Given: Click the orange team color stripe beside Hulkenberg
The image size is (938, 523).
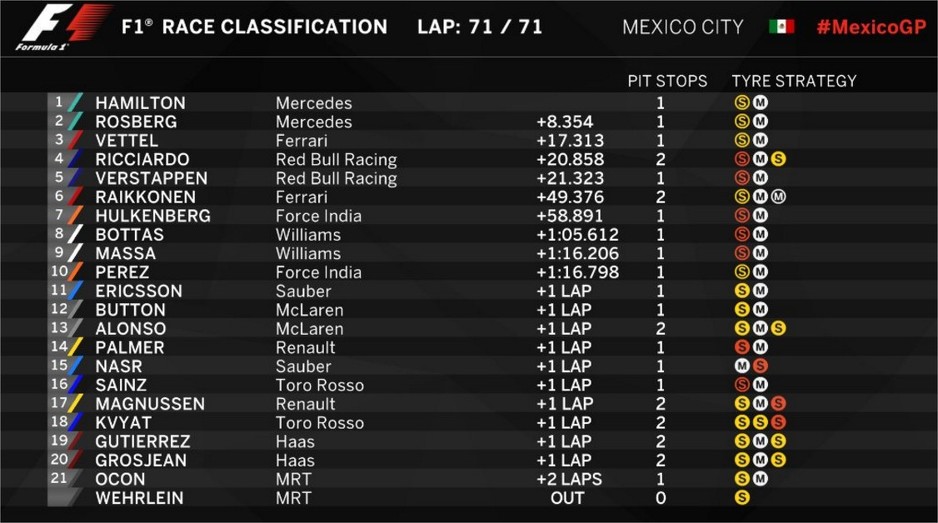Looking at the screenshot, I should click(75, 215).
